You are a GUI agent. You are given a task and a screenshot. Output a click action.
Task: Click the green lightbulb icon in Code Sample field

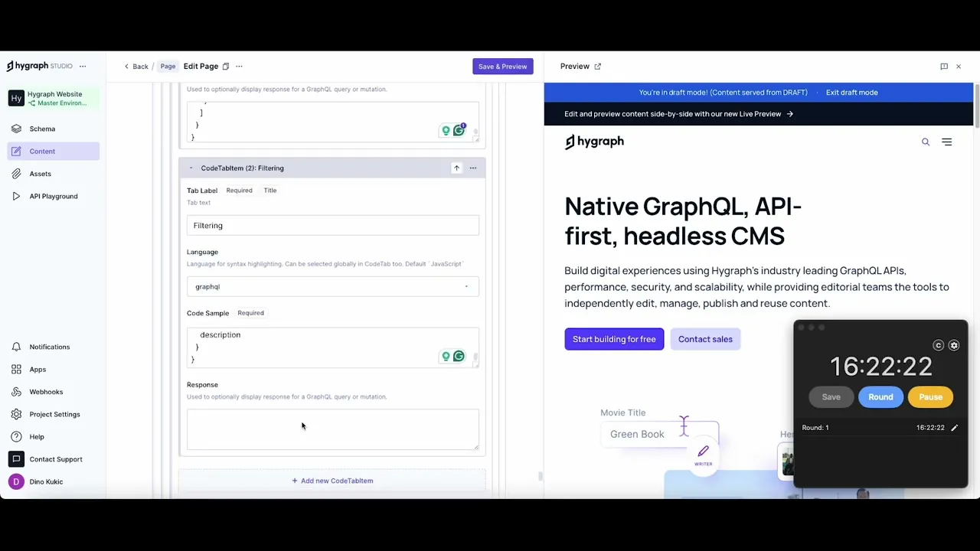coord(446,356)
